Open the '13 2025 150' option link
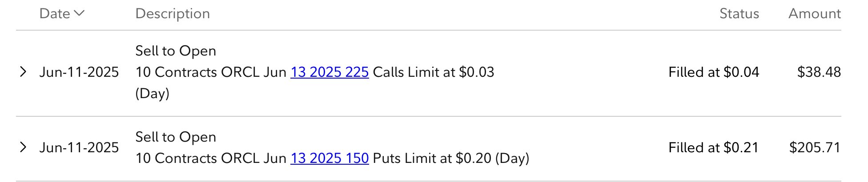This screenshot has width=868, height=182. (x=330, y=158)
